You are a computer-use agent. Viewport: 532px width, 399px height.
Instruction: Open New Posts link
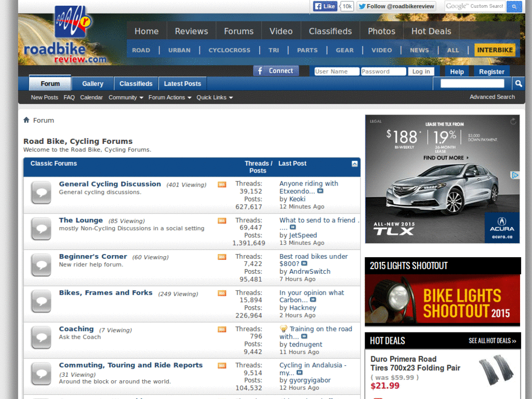[x=45, y=97]
